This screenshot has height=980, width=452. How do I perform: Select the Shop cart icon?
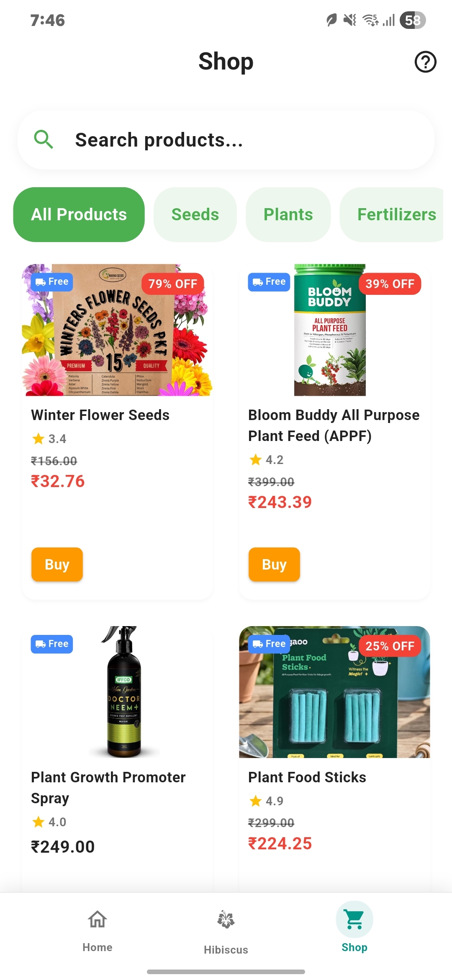tap(354, 919)
